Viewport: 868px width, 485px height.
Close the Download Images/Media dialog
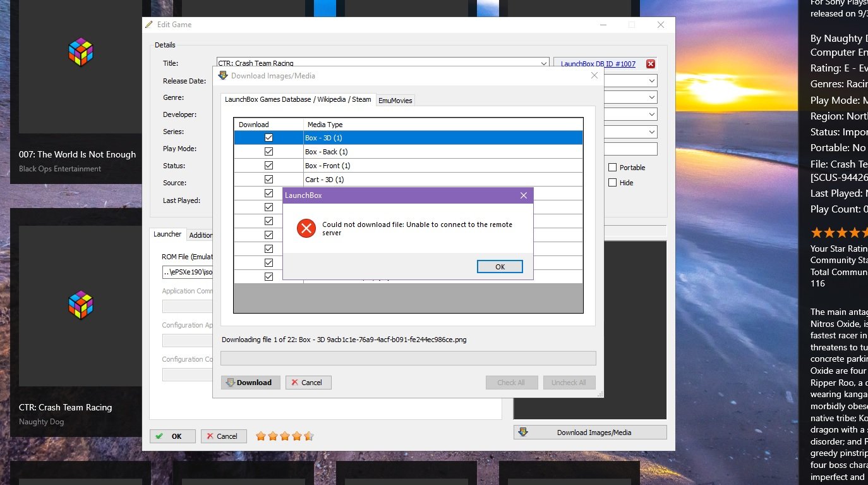pyautogui.click(x=594, y=76)
